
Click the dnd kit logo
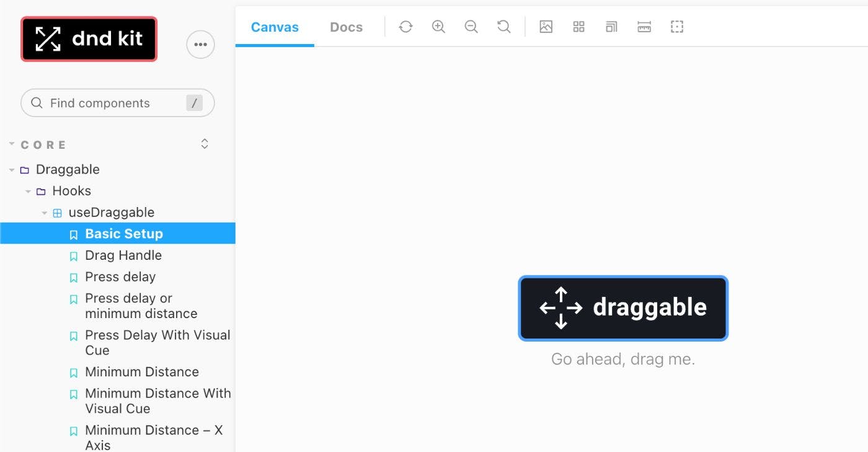tap(89, 39)
